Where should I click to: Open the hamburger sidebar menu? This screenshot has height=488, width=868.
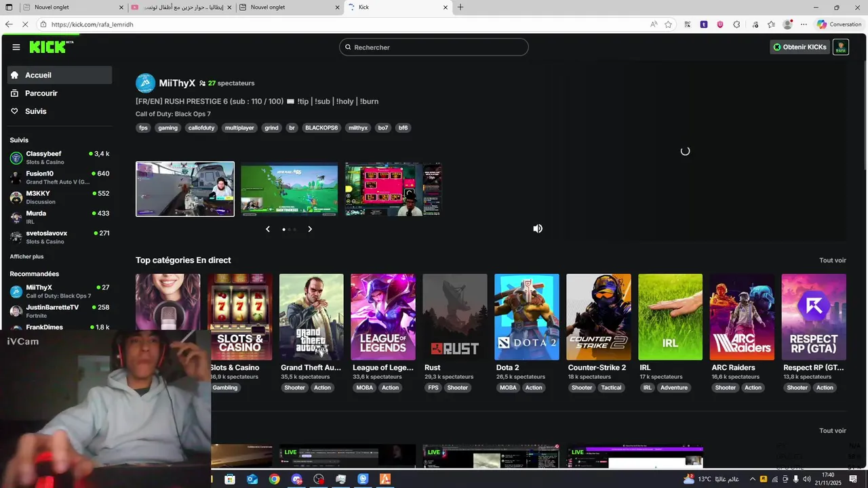[x=16, y=47]
